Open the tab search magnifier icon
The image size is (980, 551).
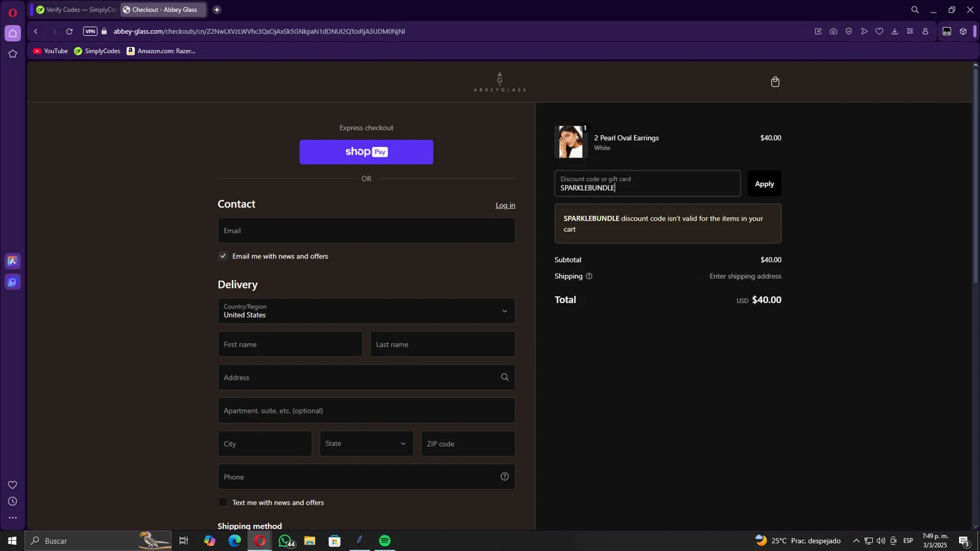click(915, 10)
